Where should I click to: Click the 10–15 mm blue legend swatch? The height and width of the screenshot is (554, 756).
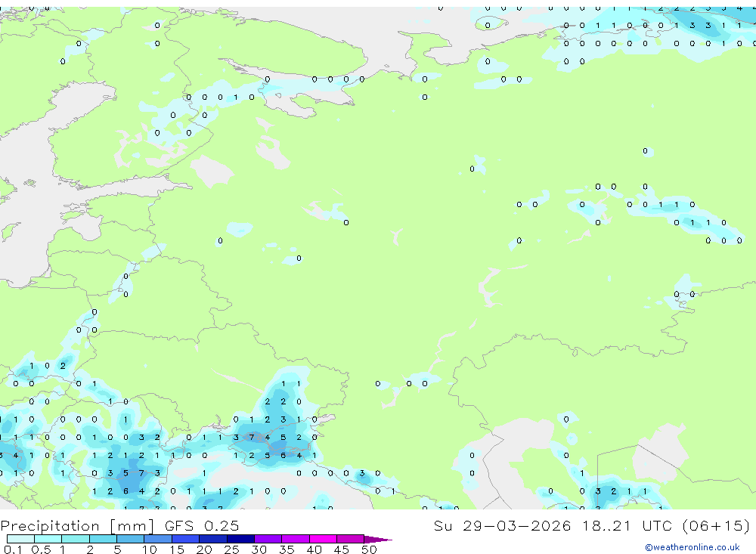[158, 539]
